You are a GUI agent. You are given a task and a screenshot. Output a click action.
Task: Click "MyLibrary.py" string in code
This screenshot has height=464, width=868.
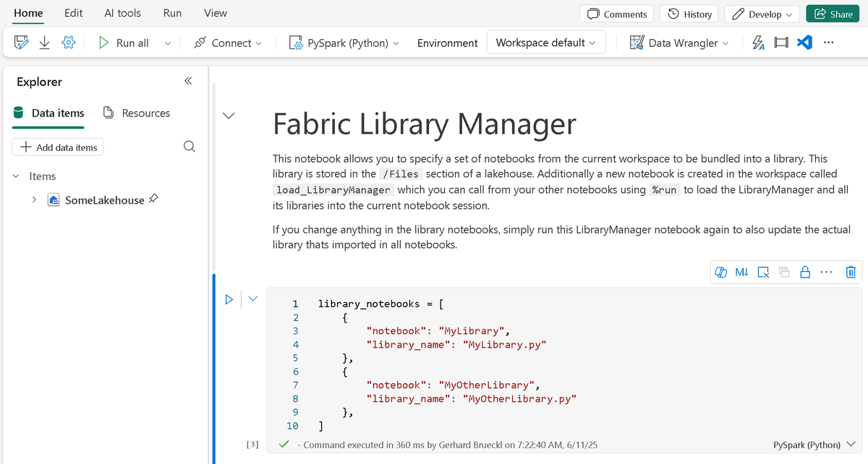tap(503, 345)
